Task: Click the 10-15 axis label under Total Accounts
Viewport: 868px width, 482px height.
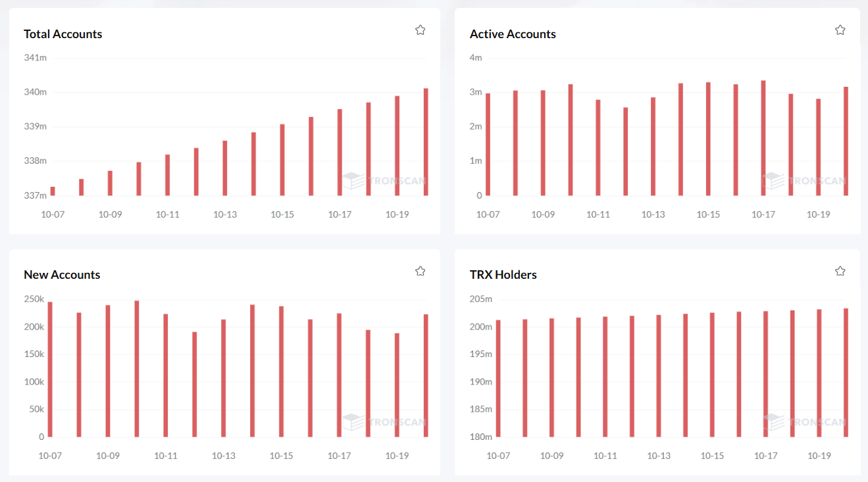Action: 282,214
